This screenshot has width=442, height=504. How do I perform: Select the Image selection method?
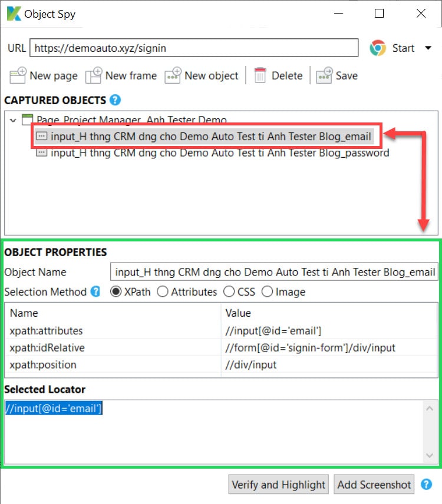coord(267,291)
